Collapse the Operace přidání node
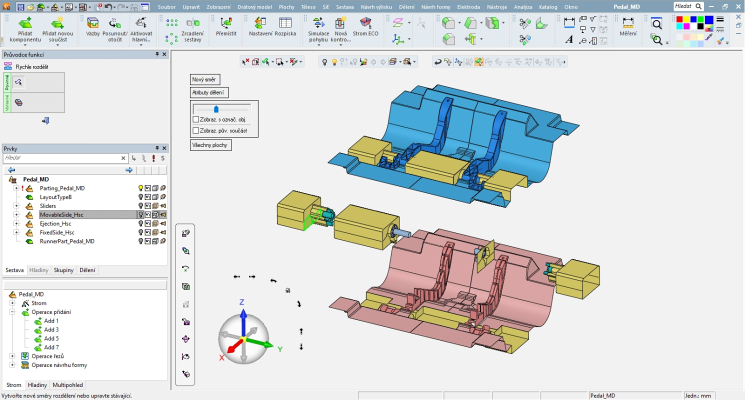The height and width of the screenshot is (400, 745). point(12,312)
